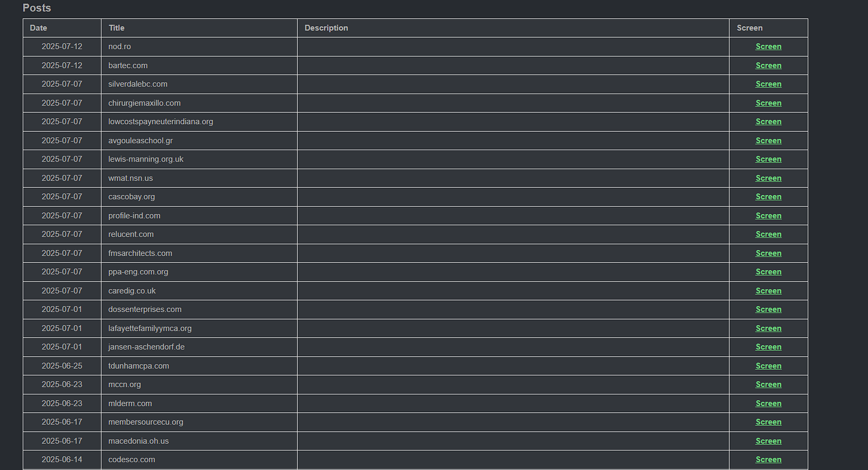Viewport: 868px width, 470px height.
Task: Open Screen link for membersourcecu.org
Action: click(768, 422)
